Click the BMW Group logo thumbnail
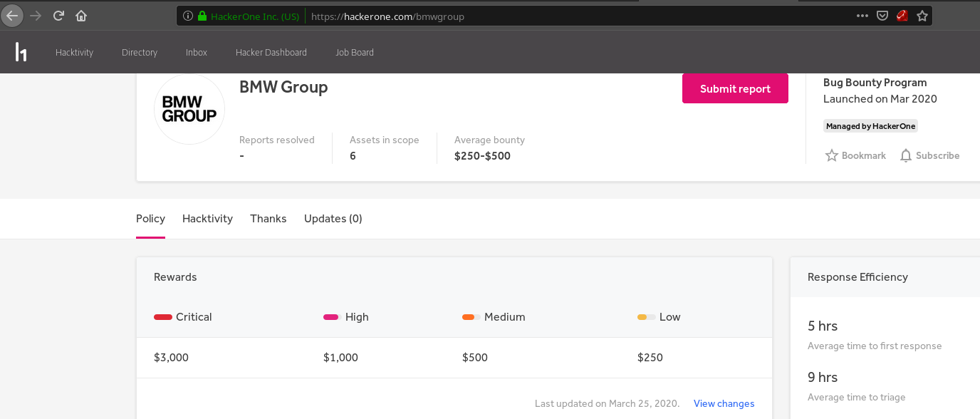 click(189, 109)
